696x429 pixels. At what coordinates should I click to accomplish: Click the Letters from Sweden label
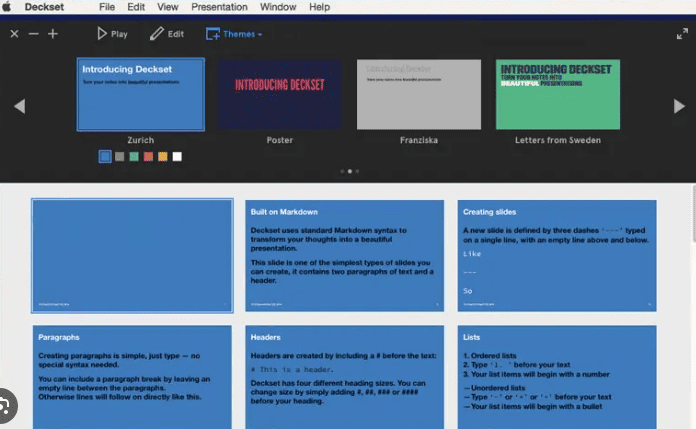coord(558,140)
